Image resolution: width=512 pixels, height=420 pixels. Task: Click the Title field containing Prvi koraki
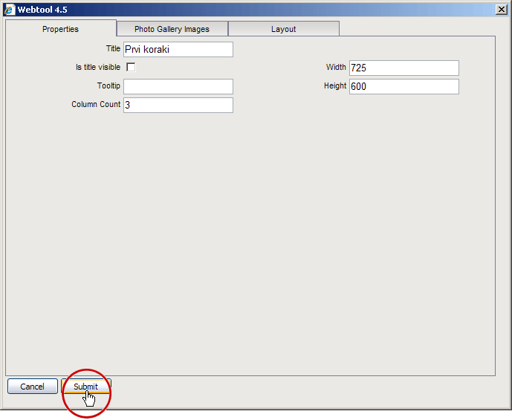[178, 50]
